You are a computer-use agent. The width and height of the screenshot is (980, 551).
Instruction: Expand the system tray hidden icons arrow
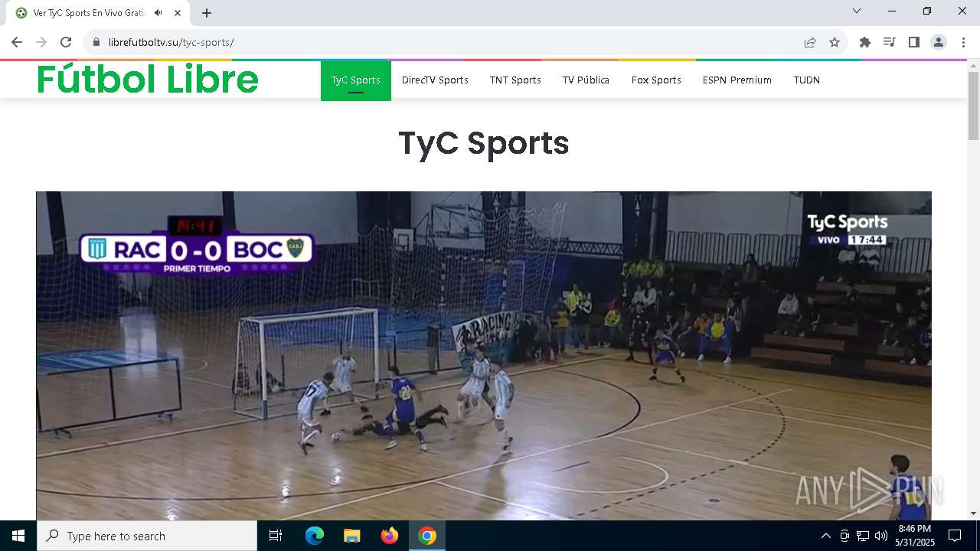click(x=825, y=536)
